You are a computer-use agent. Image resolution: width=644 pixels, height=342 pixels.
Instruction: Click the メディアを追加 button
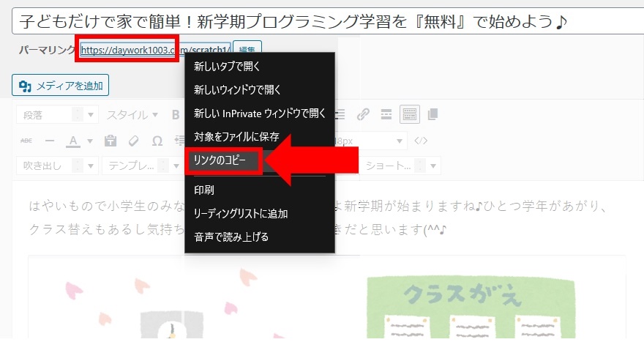pyautogui.click(x=60, y=86)
